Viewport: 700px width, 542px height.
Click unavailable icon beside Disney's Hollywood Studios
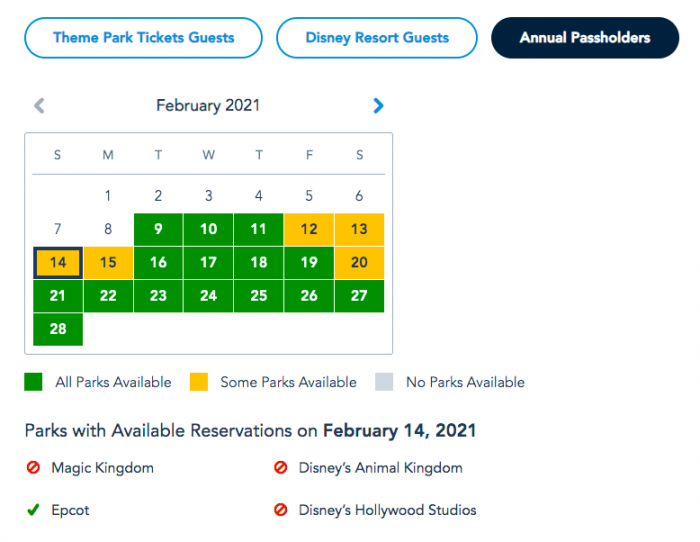(x=280, y=510)
